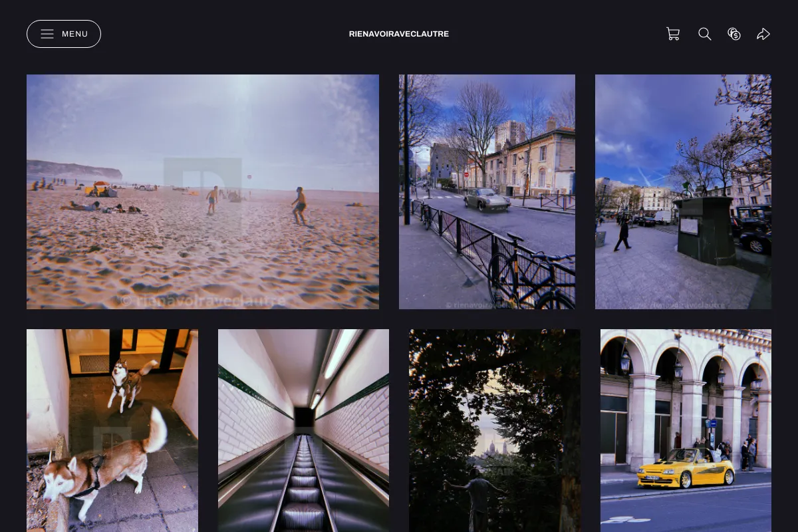Open the two huskies photo

click(112, 430)
